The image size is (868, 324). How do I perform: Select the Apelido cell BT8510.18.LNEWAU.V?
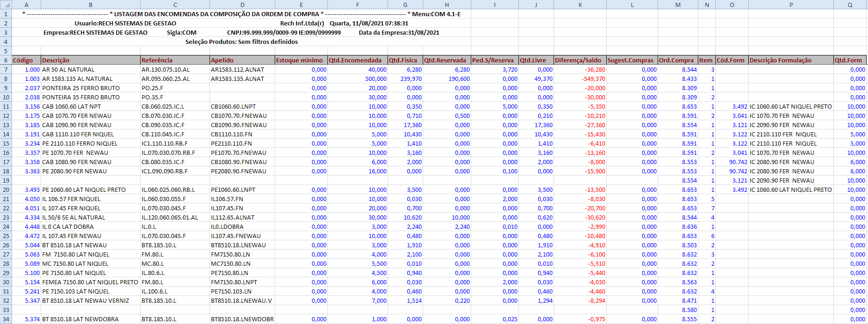coord(241,300)
